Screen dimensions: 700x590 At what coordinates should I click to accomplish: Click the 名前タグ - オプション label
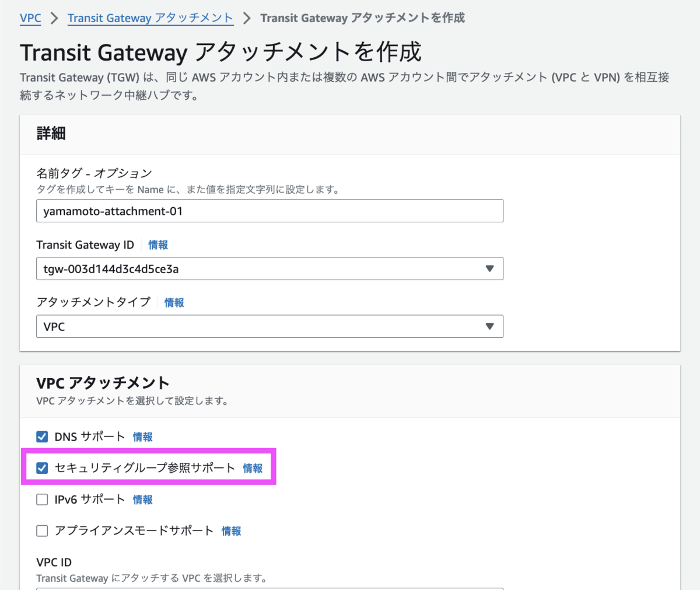pyautogui.click(x=94, y=173)
